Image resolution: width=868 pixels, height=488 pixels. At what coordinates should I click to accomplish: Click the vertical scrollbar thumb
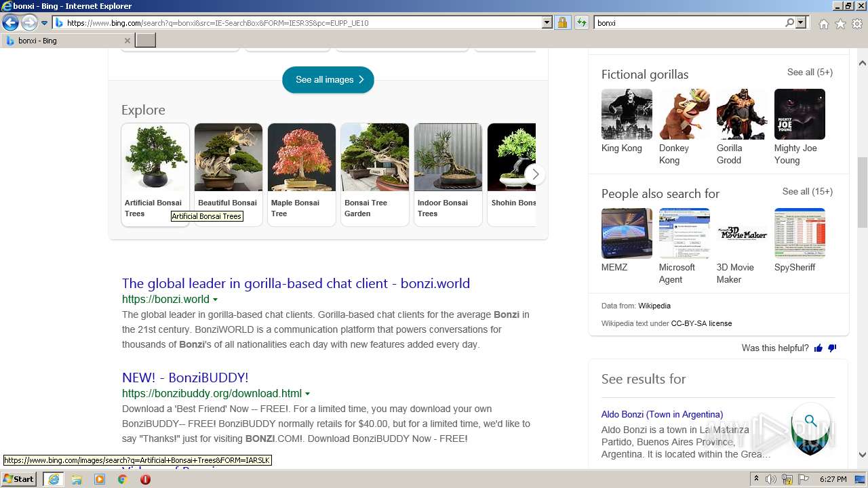863,192
